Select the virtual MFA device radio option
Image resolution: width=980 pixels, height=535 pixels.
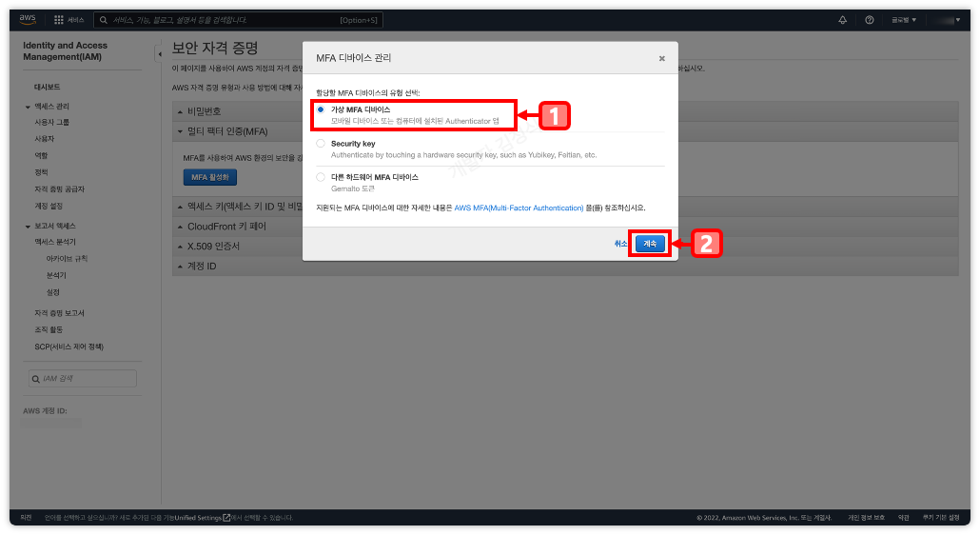pyautogui.click(x=321, y=109)
